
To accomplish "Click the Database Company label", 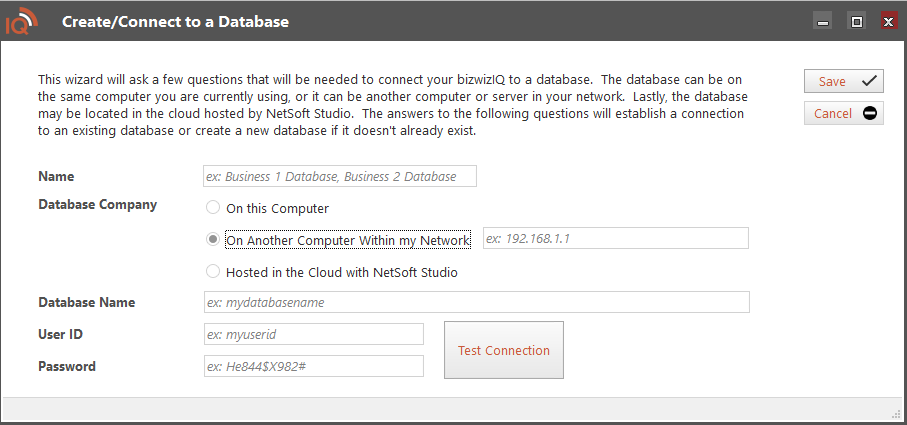I will tap(97, 204).
